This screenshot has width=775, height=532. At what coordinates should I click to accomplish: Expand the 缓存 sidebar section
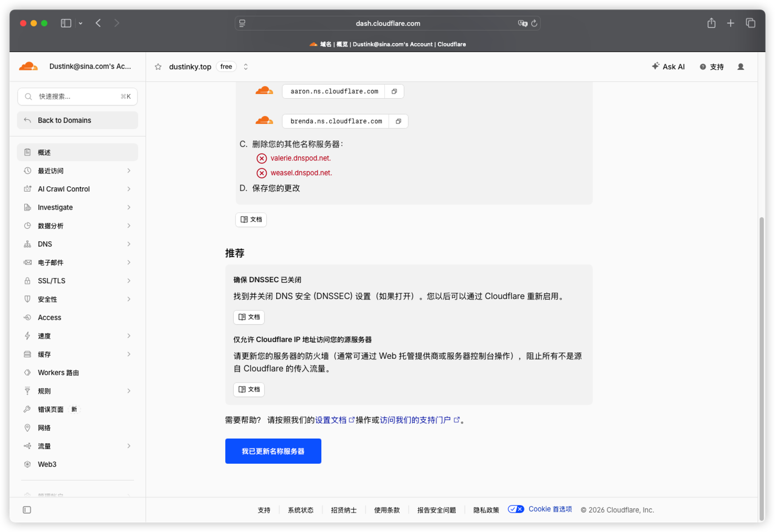(78, 354)
